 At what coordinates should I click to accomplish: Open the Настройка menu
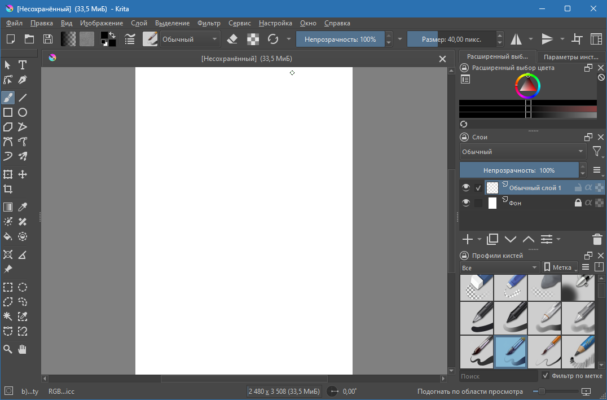pos(275,23)
